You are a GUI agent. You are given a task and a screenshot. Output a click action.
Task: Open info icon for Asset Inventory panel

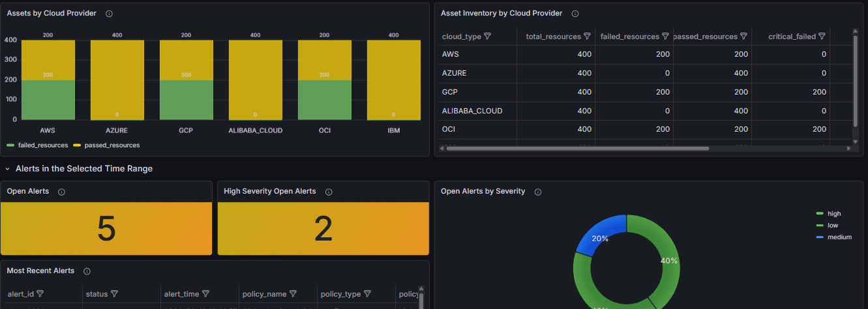(x=575, y=13)
